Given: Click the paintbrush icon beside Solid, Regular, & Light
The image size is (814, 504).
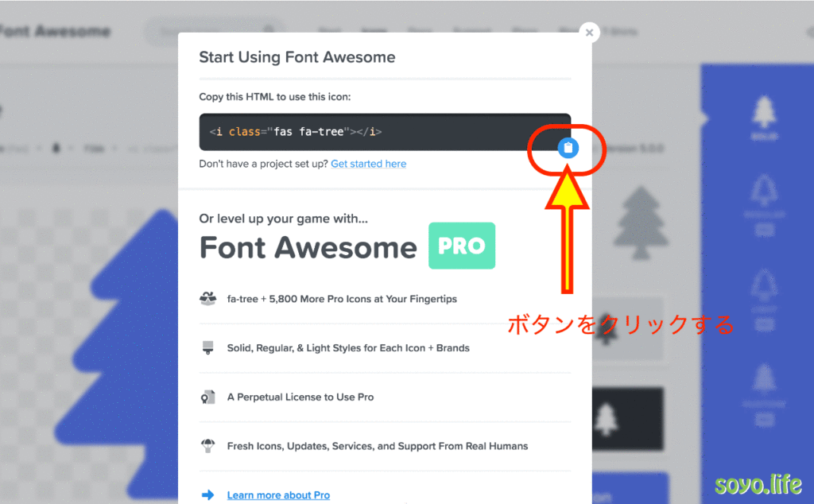Looking at the screenshot, I should click(207, 347).
